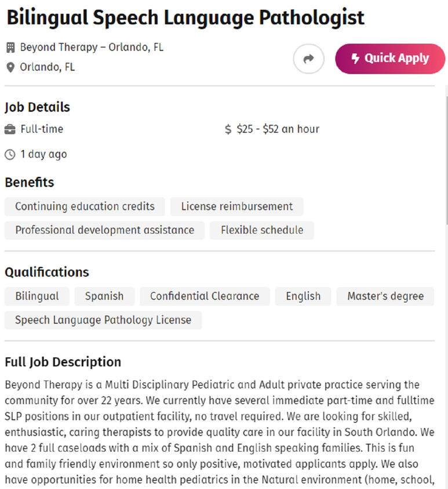
Task: Click the briefcase icon beside Full-time
Action: click(10, 129)
